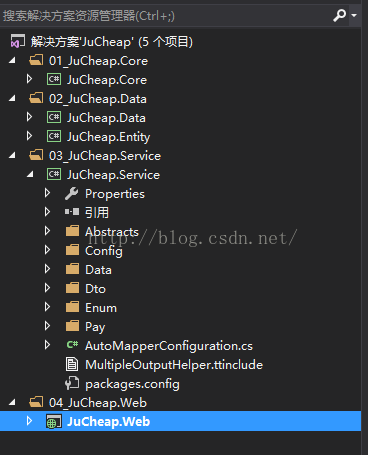Expand the JuCheap.Data project
The height and width of the screenshot is (455, 368).
click(x=29, y=117)
